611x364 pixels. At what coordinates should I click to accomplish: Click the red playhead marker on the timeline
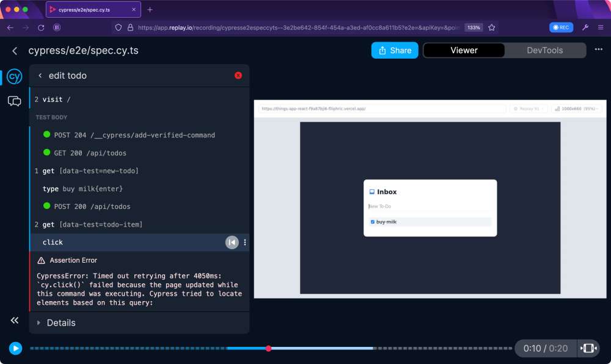point(268,348)
